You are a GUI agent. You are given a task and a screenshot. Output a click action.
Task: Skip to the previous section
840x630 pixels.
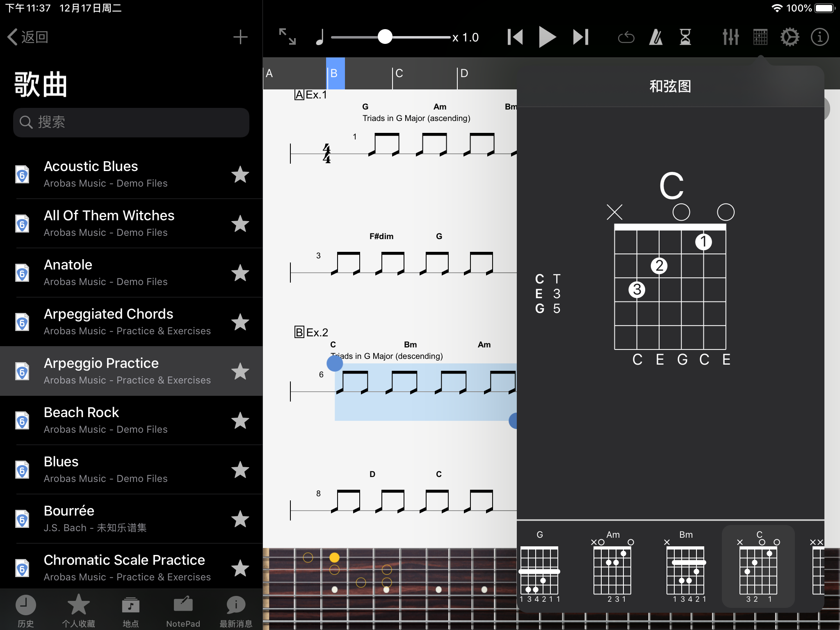(x=515, y=37)
